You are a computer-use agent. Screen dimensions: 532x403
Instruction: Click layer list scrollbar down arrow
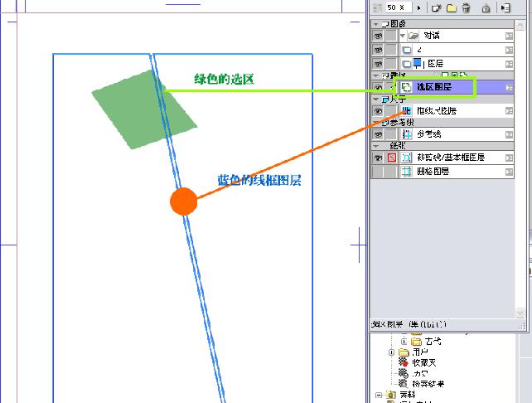coord(520,313)
